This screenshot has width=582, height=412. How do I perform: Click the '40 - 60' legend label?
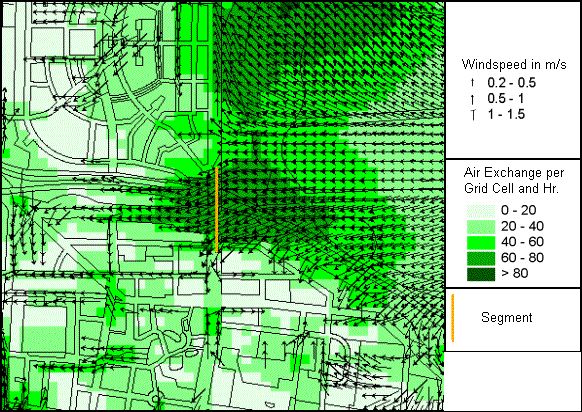pos(522,242)
